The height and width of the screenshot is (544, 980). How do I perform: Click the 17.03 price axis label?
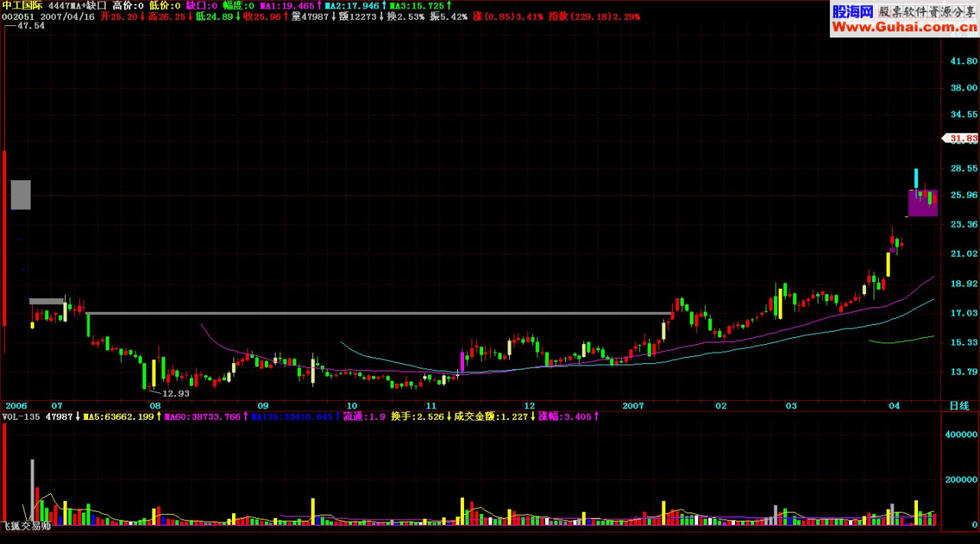click(963, 313)
